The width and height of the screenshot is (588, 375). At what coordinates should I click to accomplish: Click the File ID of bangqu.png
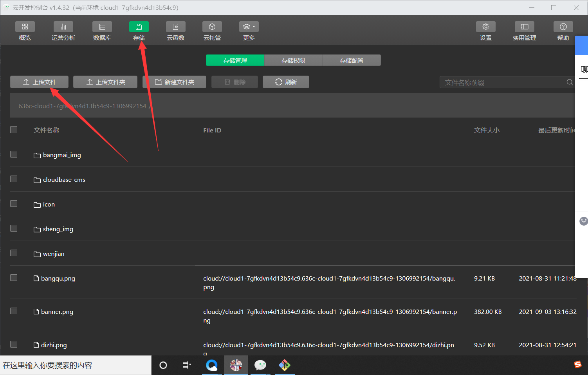pos(329,283)
